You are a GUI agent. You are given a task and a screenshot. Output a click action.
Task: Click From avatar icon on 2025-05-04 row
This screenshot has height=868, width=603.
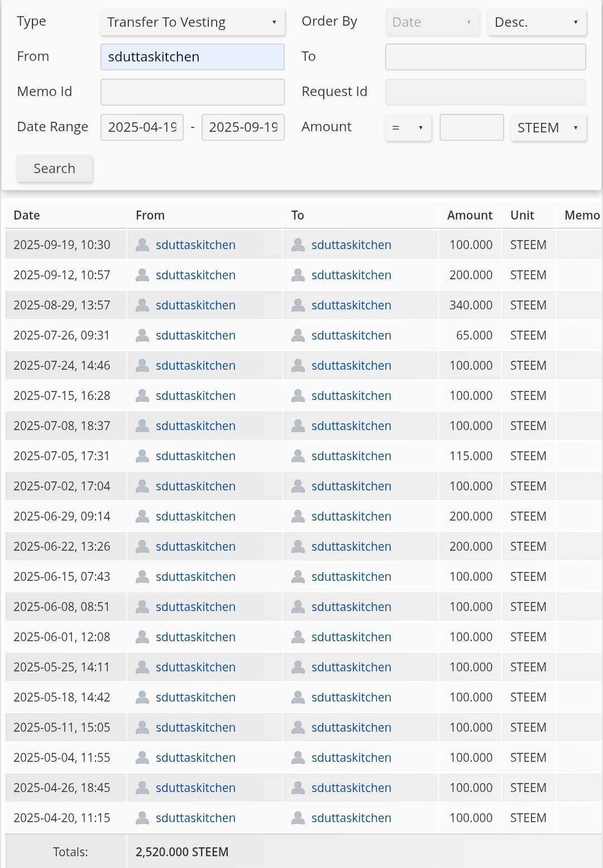click(x=142, y=757)
